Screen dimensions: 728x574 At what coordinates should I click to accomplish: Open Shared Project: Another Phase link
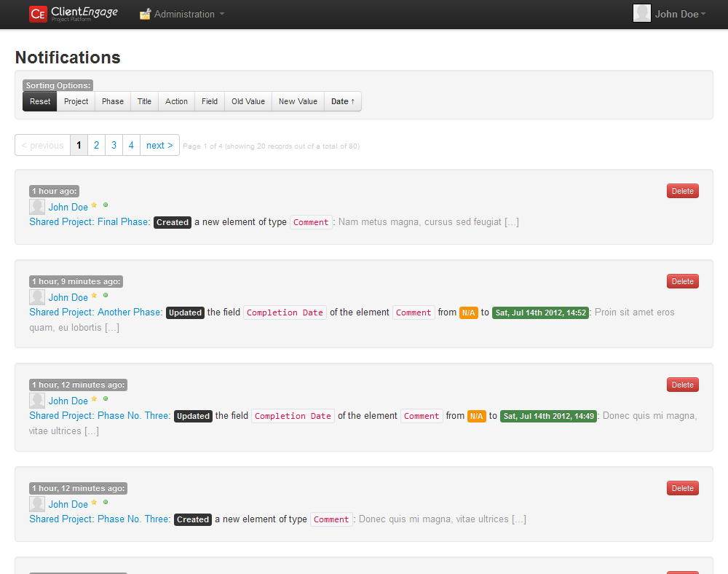coord(95,312)
